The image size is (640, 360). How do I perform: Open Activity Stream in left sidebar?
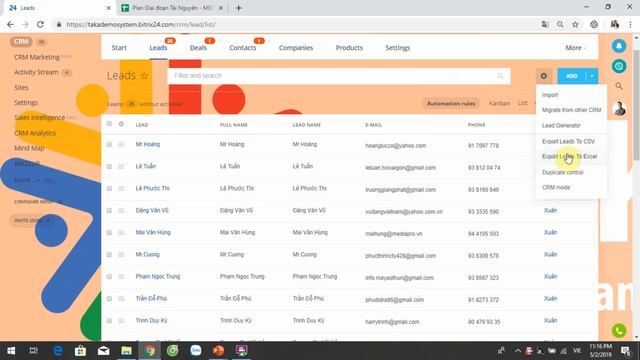tap(36, 72)
